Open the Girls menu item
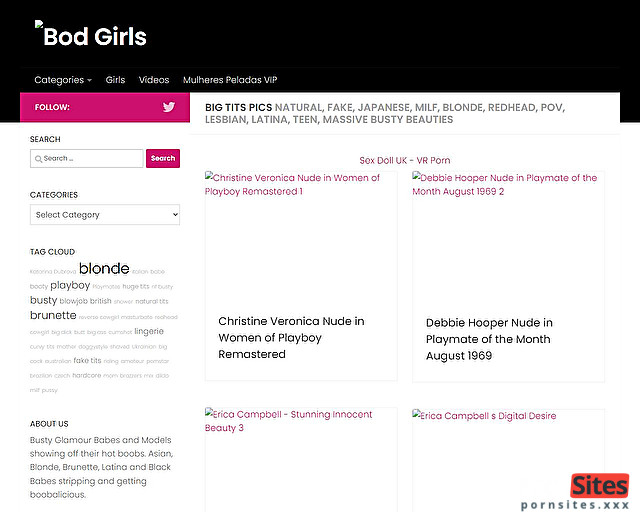The width and height of the screenshot is (640, 512). click(115, 80)
